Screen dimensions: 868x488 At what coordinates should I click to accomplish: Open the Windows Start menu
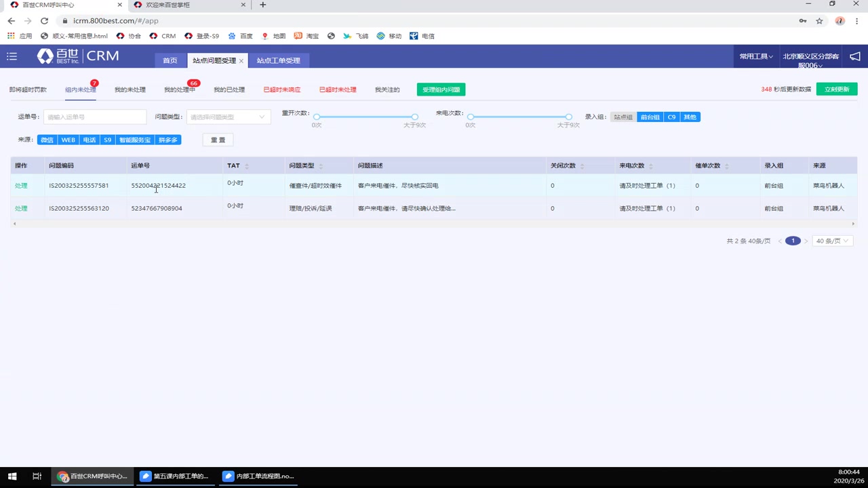pos(12,476)
